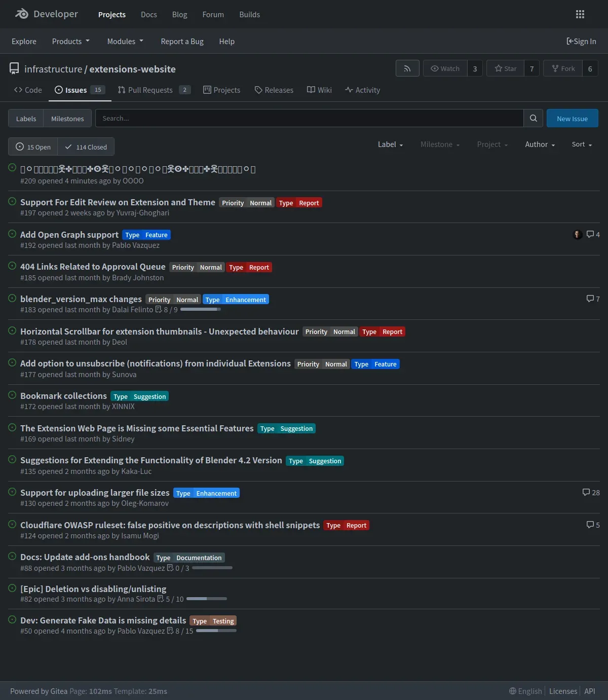Open the Milestone filter dropdown
This screenshot has height=700, width=608.
click(440, 144)
